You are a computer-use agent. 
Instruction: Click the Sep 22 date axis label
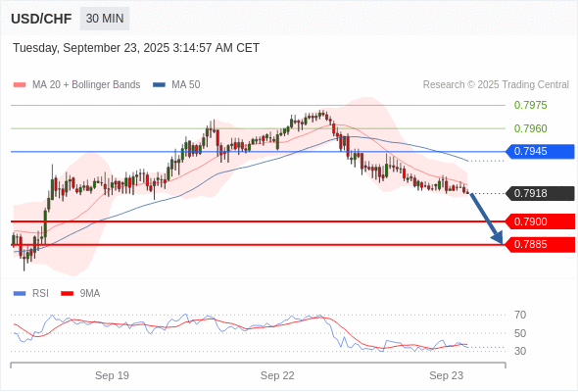pyautogui.click(x=277, y=375)
